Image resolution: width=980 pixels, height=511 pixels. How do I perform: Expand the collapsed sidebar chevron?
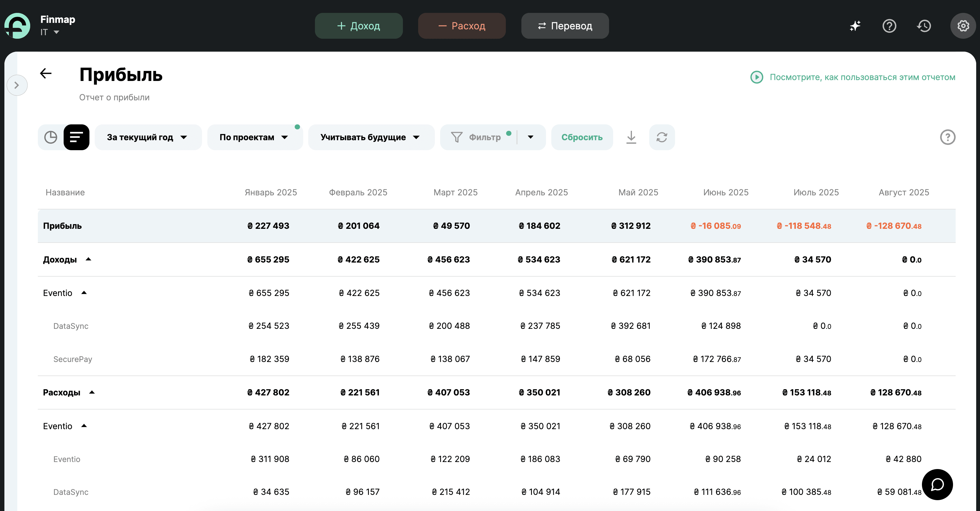[16, 85]
